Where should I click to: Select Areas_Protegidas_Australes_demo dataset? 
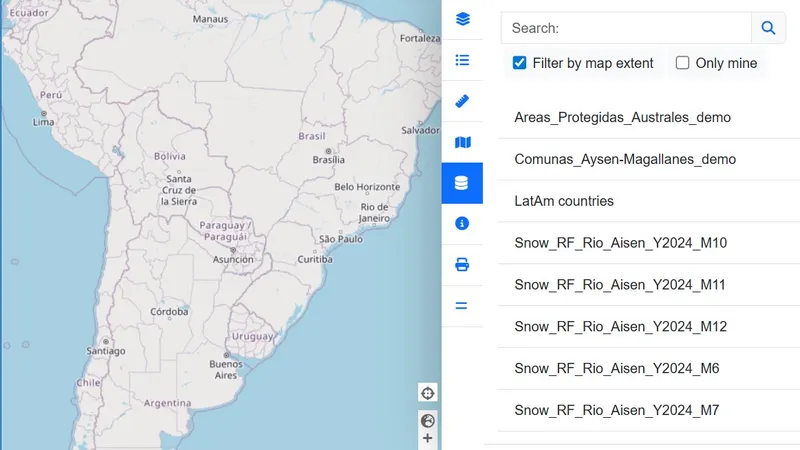tap(622, 117)
